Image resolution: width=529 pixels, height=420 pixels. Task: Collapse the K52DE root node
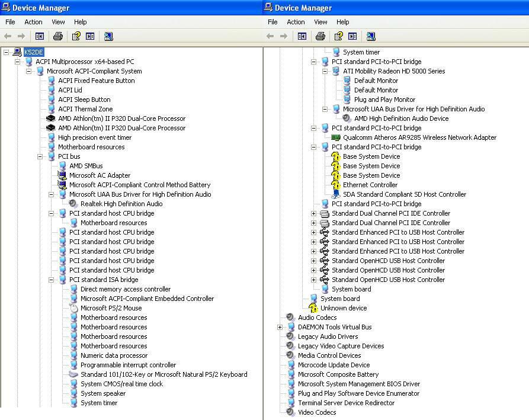tap(6, 52)
